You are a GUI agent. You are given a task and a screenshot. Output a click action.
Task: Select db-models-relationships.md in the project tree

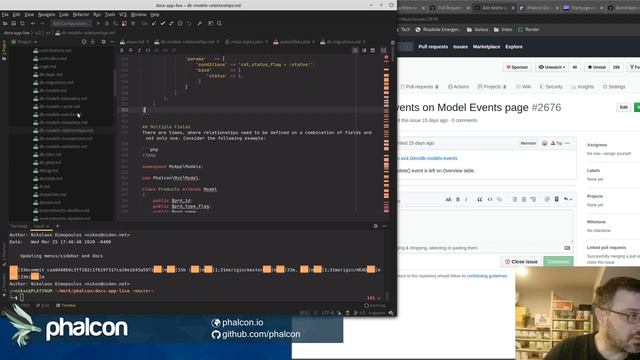point(63,131)
